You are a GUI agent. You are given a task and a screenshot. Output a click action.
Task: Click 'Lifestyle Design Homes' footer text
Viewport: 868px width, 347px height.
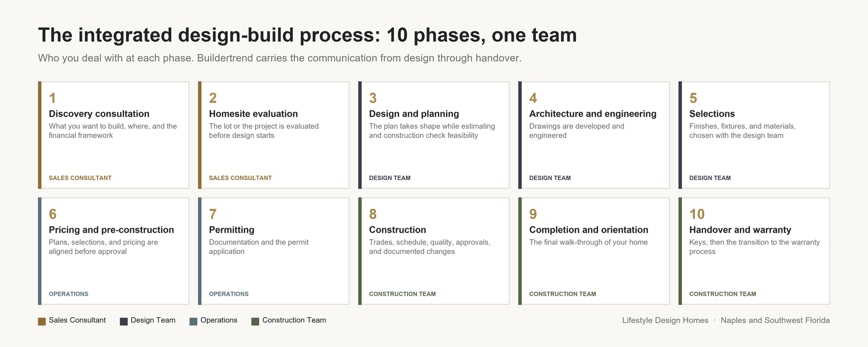pos(665,320)
